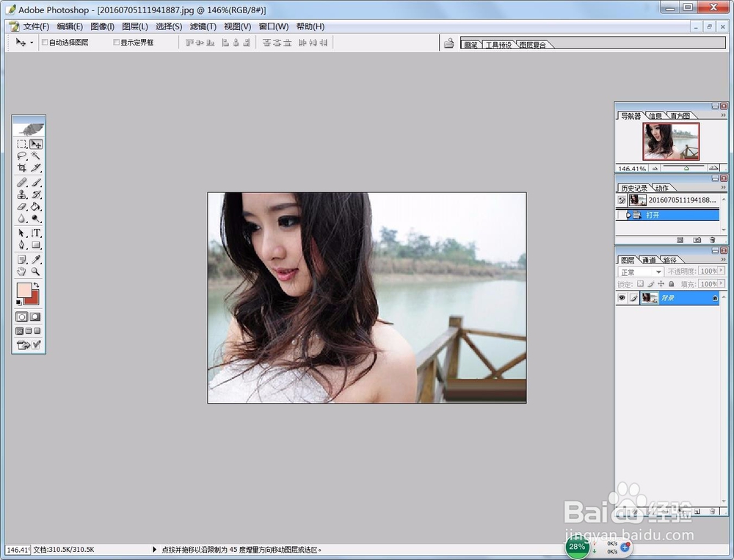734x560 pixels.
Task: Select the Paint Bucket tool
Action: [x=36, y=206]
